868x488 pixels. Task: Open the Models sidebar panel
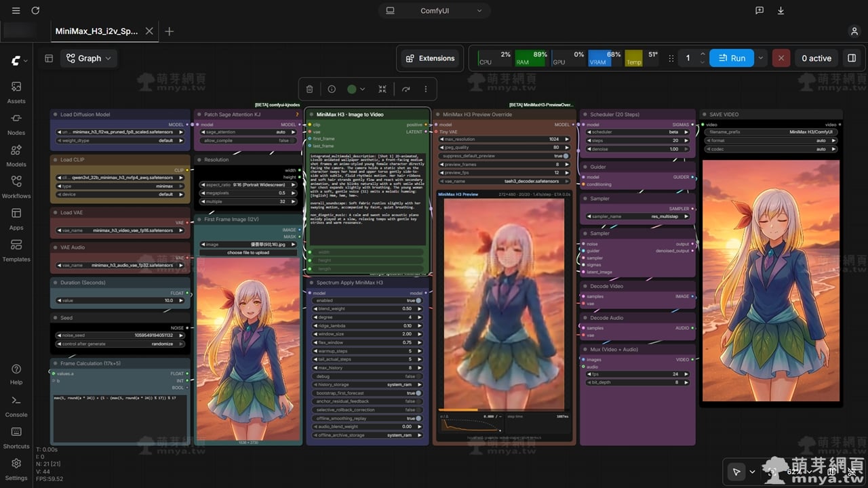tap(16, 155)
